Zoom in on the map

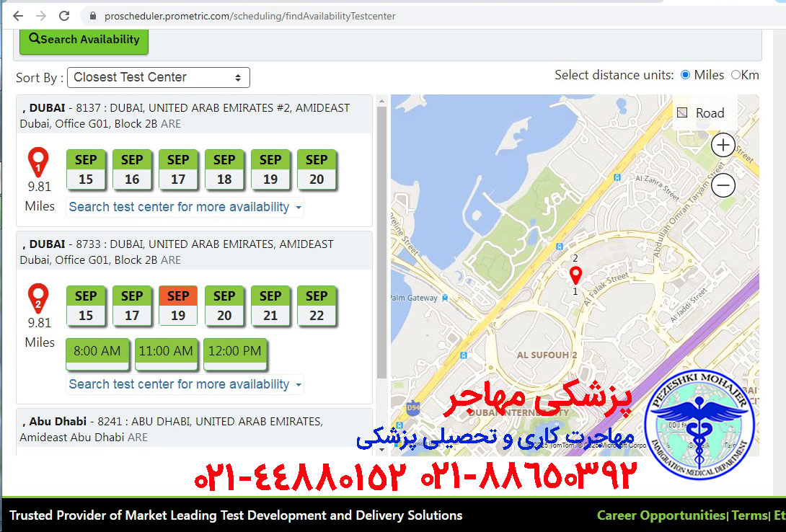tap(723, 145)
